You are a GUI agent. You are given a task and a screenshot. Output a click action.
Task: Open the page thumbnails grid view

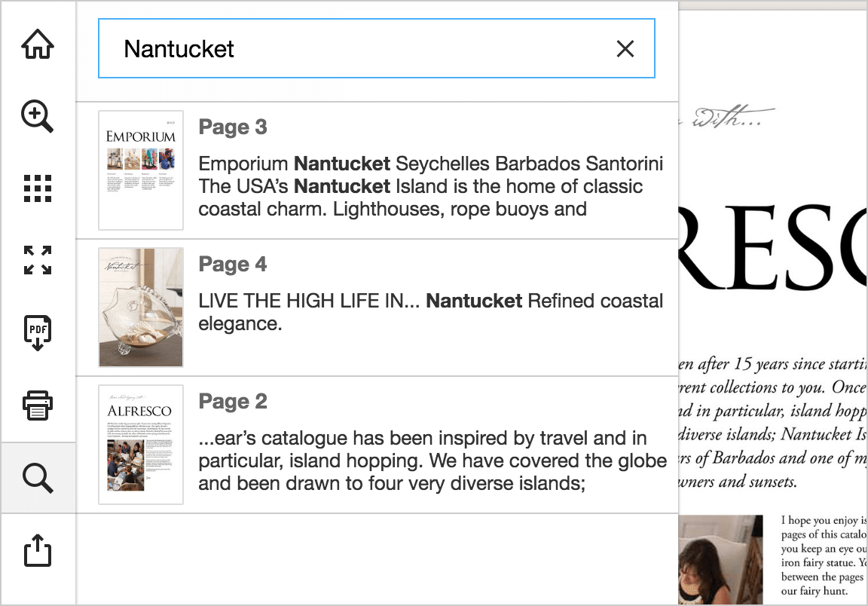click(38, 188)
